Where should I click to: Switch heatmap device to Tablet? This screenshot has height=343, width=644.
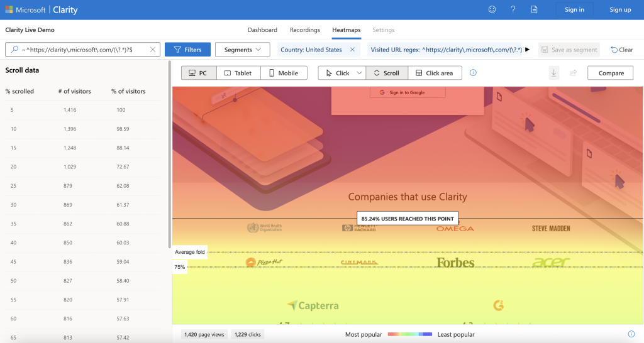[x=238, y=73]
